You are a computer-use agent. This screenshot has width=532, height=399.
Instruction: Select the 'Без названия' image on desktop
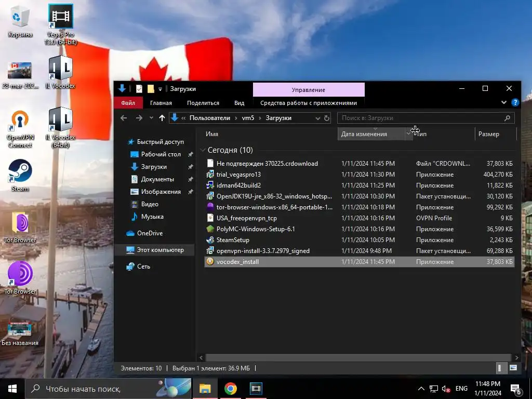[x=20, y=333]
